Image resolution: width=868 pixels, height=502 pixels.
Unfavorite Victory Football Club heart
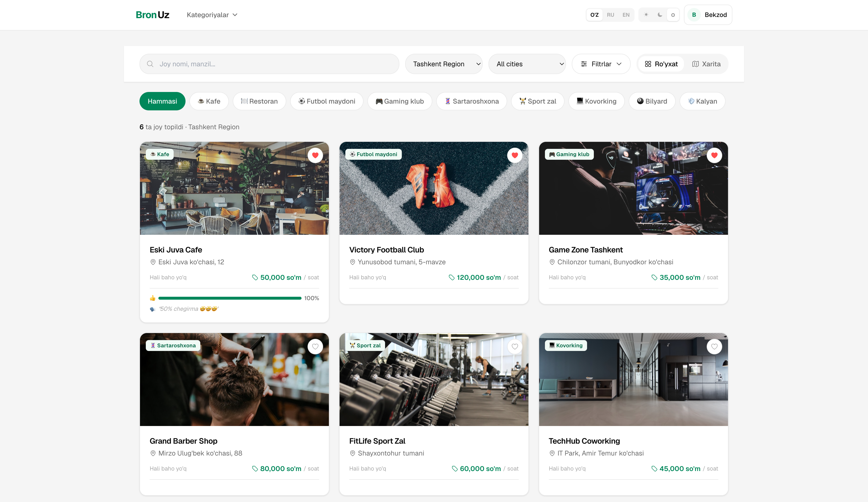(515, 155)
